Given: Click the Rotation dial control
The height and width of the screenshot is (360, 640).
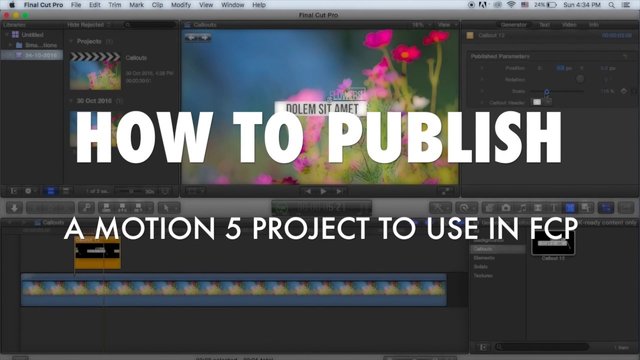Looking at the screenshot, I should [x=580, y=79].
